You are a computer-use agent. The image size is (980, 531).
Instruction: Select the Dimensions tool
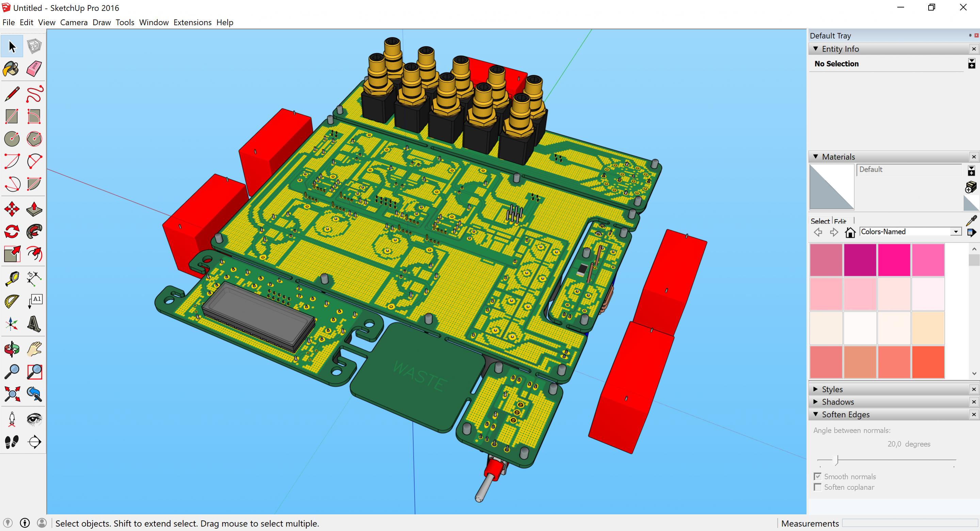(x=34, y=279)
